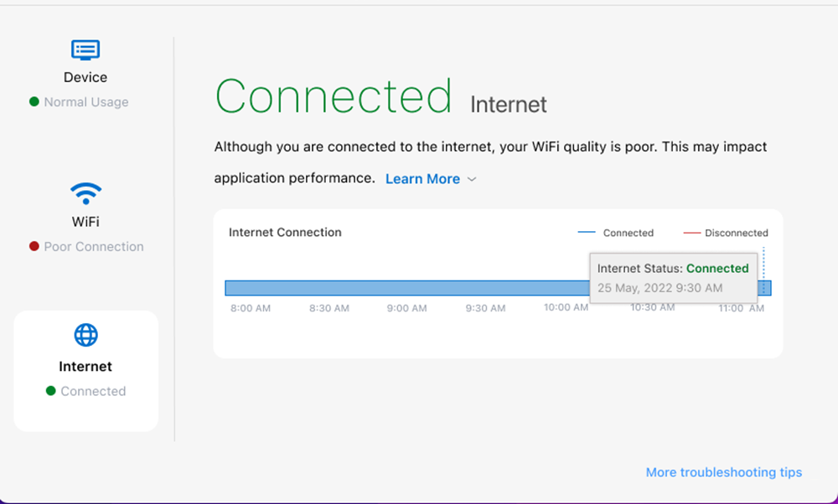Click the Device monitor icon
The width and height of the screenshot is (838, 504).
click(85, 49)
